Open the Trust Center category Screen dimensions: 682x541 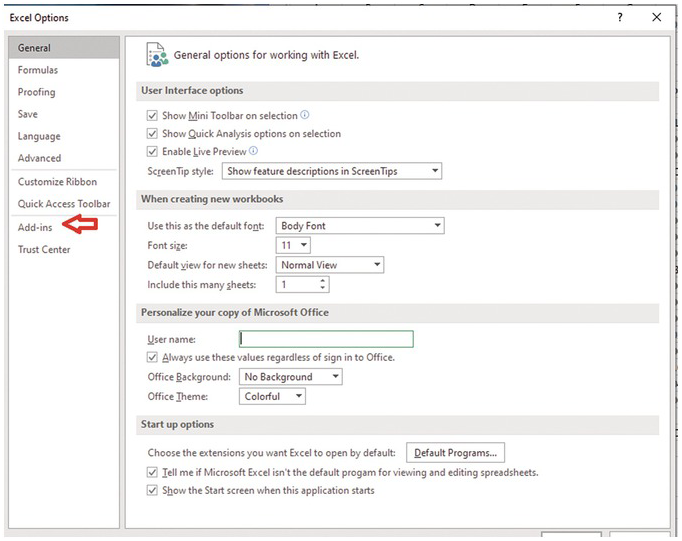click(x=64, y=250)
